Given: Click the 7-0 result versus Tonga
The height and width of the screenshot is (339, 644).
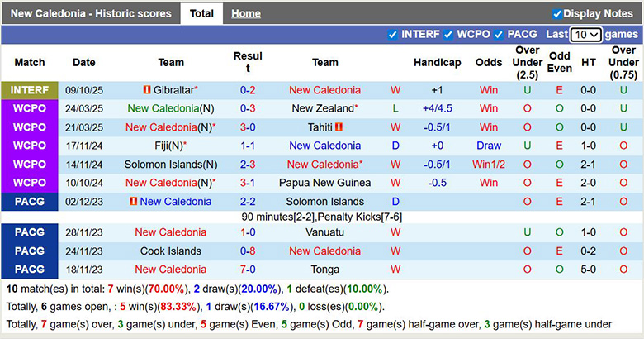Looking at the screenshot, I should pos(248,270).
